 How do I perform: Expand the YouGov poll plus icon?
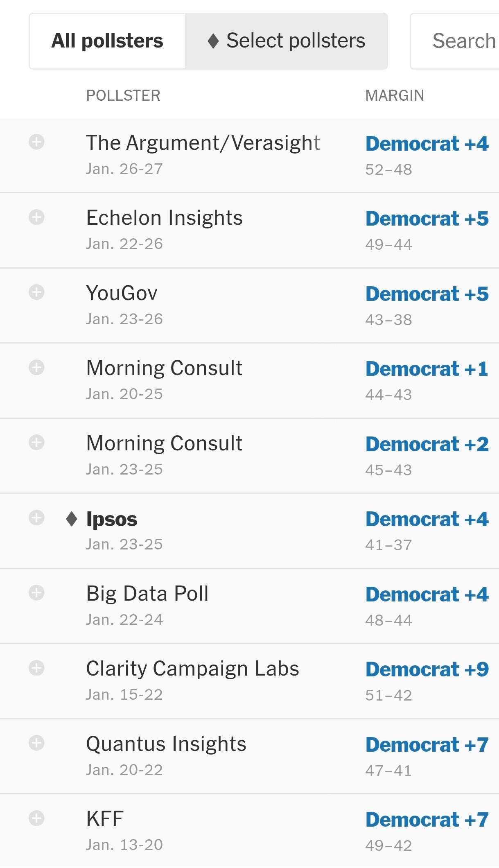(36, 292)
